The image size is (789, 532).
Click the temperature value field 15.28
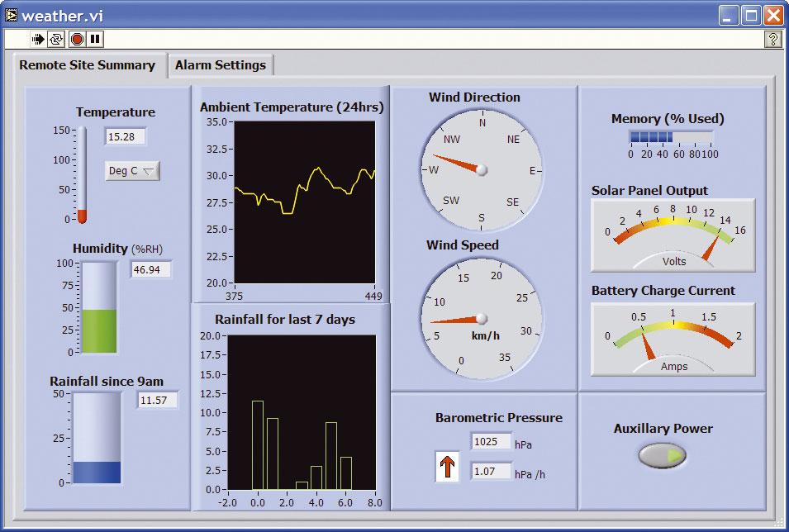tap(126, 136)
